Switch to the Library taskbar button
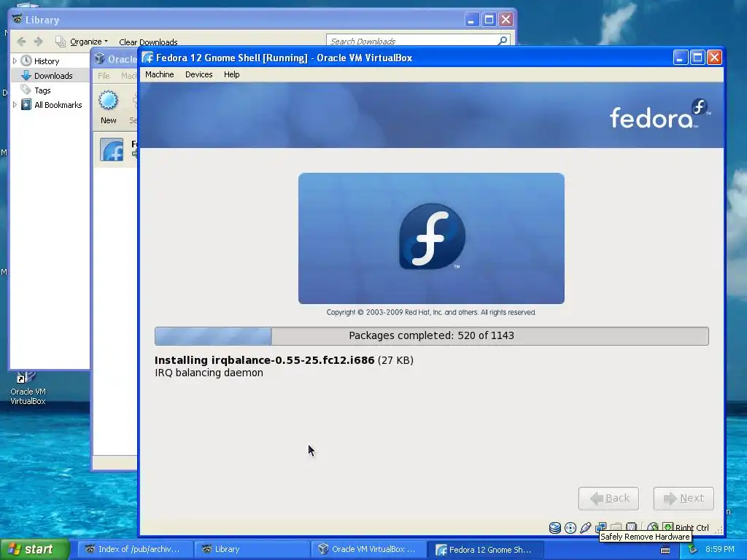The width and height of the screenshot is (747, 560). (x=252, y=549)
